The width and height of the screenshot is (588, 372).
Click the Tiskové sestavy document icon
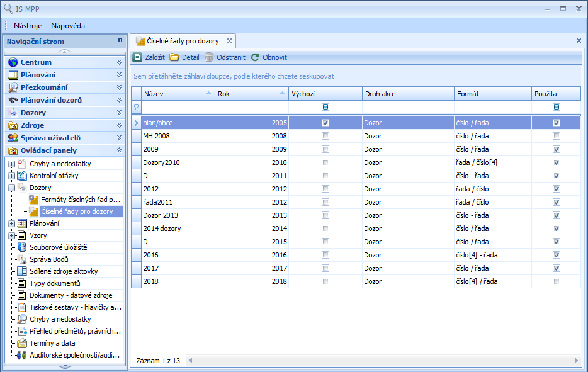pyautogui.click(x=22, y=307)
